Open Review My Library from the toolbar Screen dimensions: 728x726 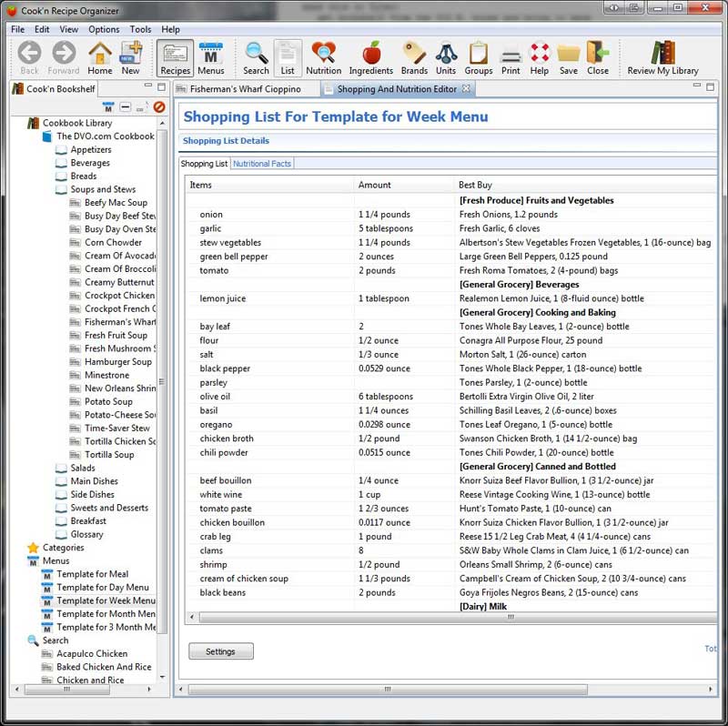click(662, 57)
